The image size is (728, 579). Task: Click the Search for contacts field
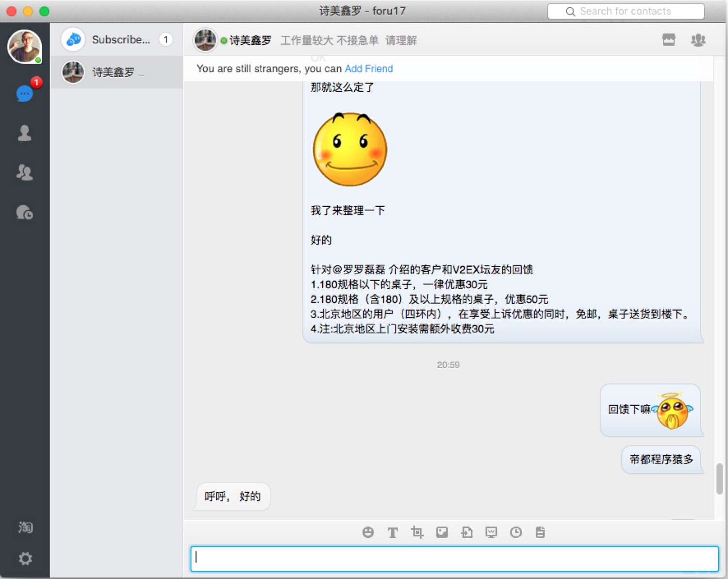click(x=626, y=11)
